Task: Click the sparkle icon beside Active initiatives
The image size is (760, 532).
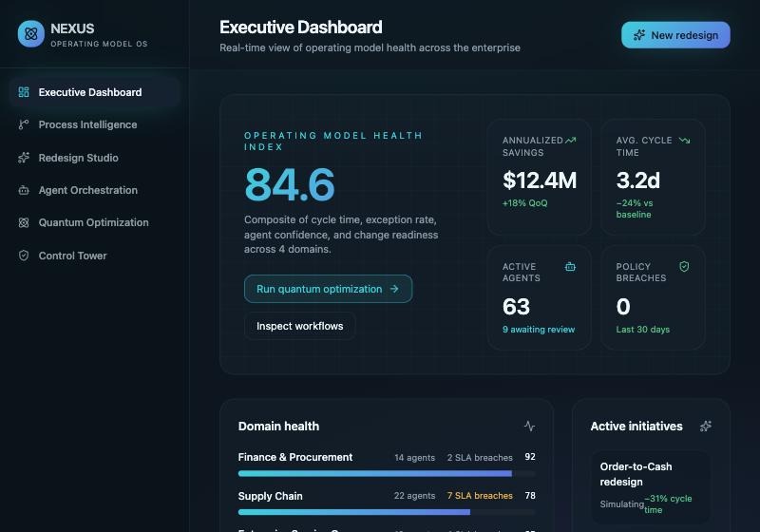Action: [x=706, y=426]
